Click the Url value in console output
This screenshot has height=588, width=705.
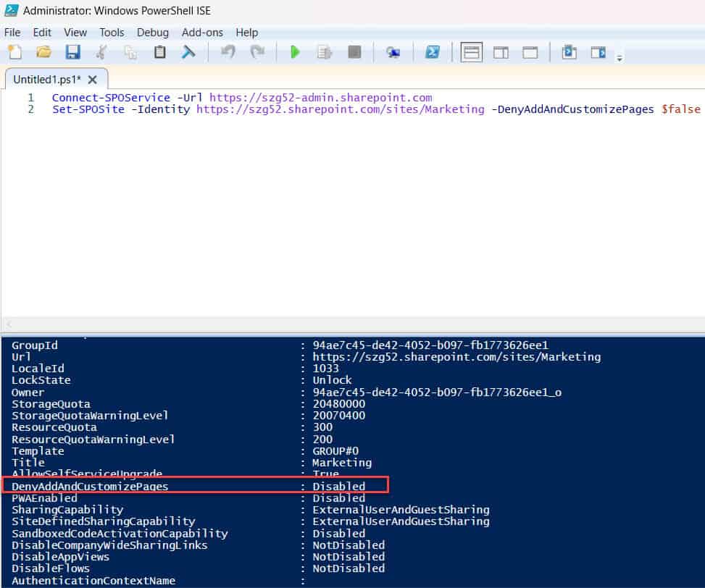point(456,357)
